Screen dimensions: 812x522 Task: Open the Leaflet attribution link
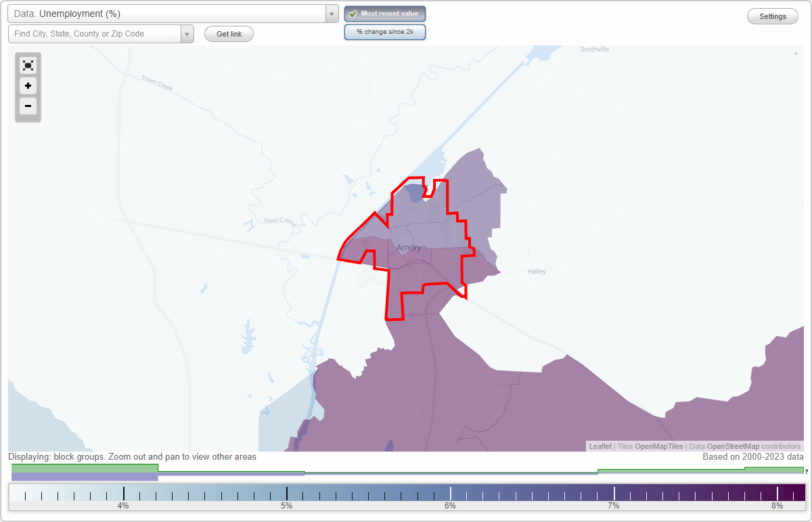point(600,446)
